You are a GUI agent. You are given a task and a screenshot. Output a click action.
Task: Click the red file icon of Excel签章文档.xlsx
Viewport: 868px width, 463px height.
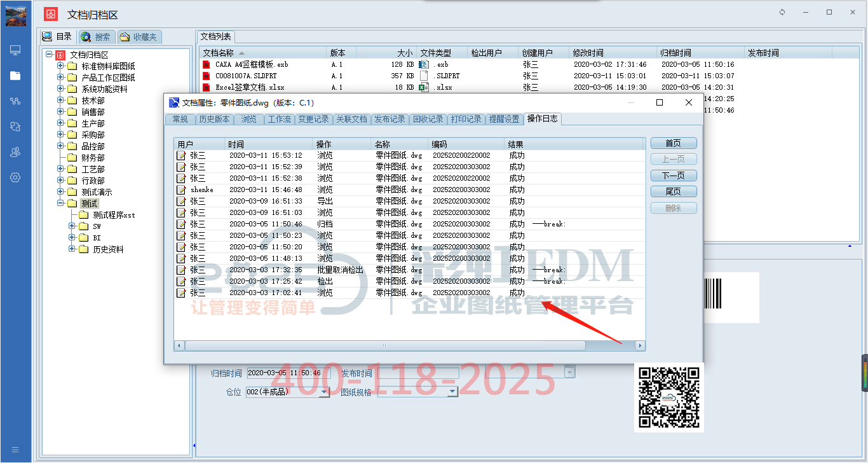point(206,87)
